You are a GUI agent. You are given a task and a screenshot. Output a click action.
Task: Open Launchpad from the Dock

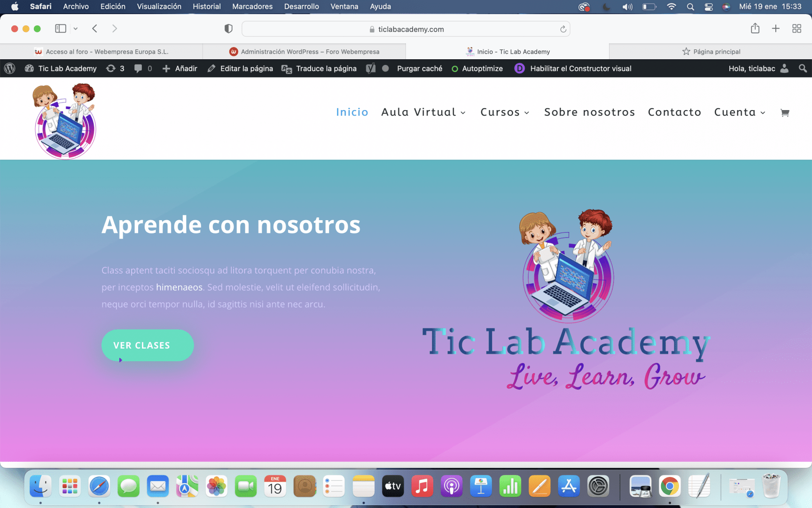pyautogui.click(x=70, y=486)
